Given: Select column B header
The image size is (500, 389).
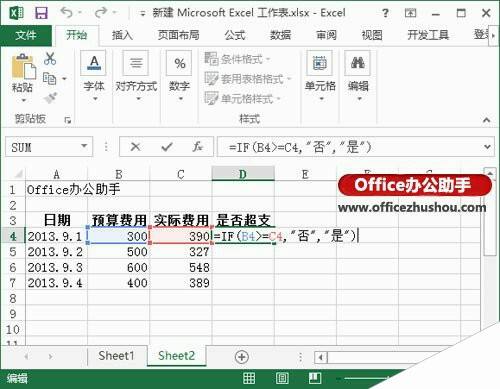Looking at the screenshot, I should (119, 174).
